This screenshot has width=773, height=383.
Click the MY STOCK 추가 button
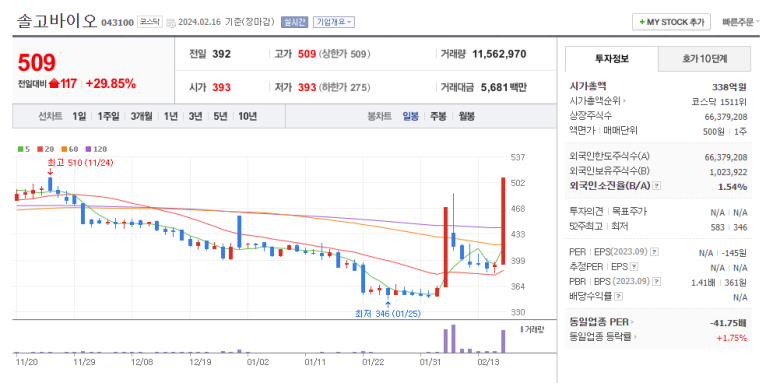(671, 22)
